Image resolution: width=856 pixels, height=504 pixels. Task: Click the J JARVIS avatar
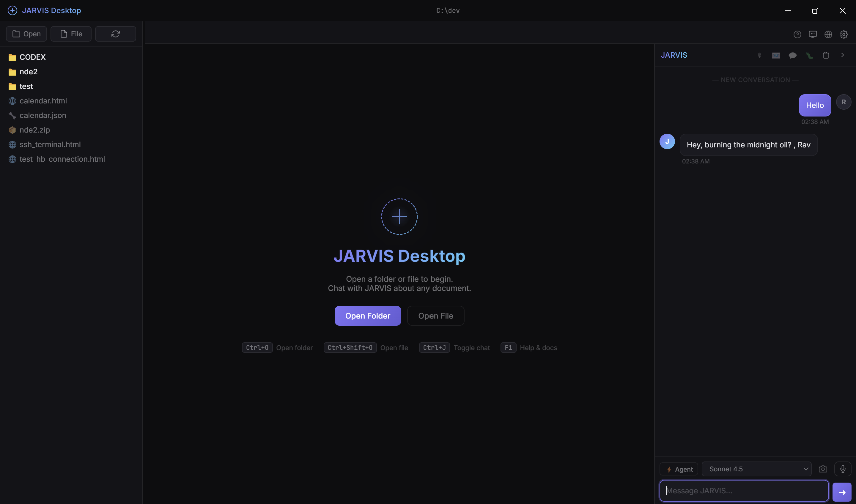(x=667, y=142)
